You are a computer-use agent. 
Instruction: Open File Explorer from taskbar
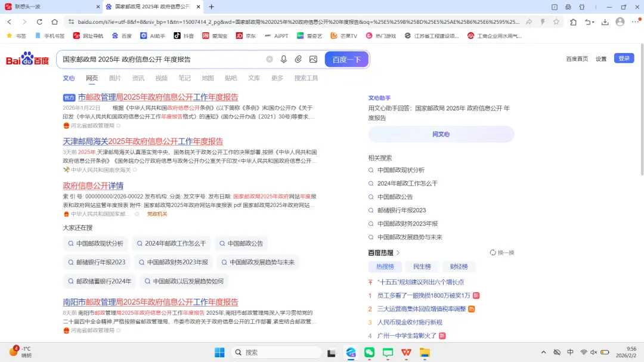(425, 352)
